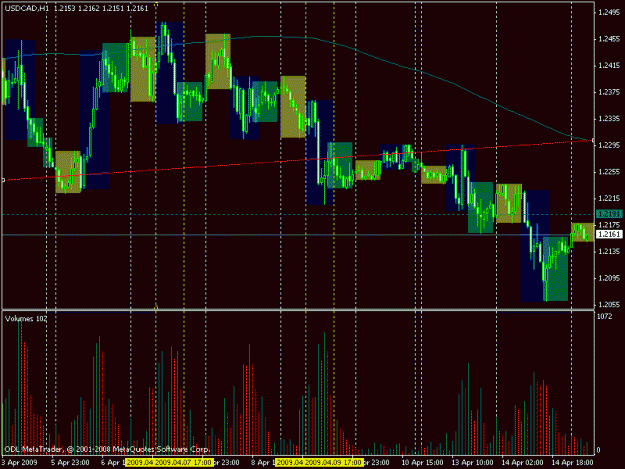Click the horizontal gray price line
Image resolution: width=625 pixels, height=469 pixels.
298,235
